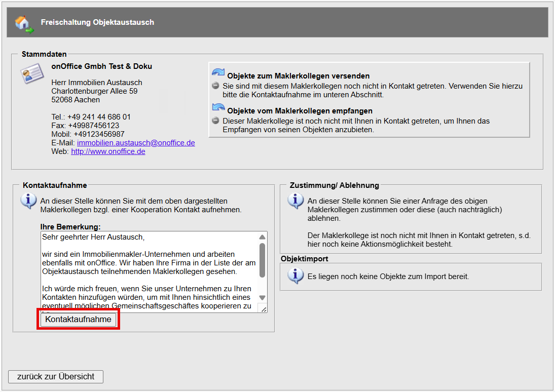555x392 pixels.
Task: Click the remark text area scrollbar thumb
Action: point(262,260)
